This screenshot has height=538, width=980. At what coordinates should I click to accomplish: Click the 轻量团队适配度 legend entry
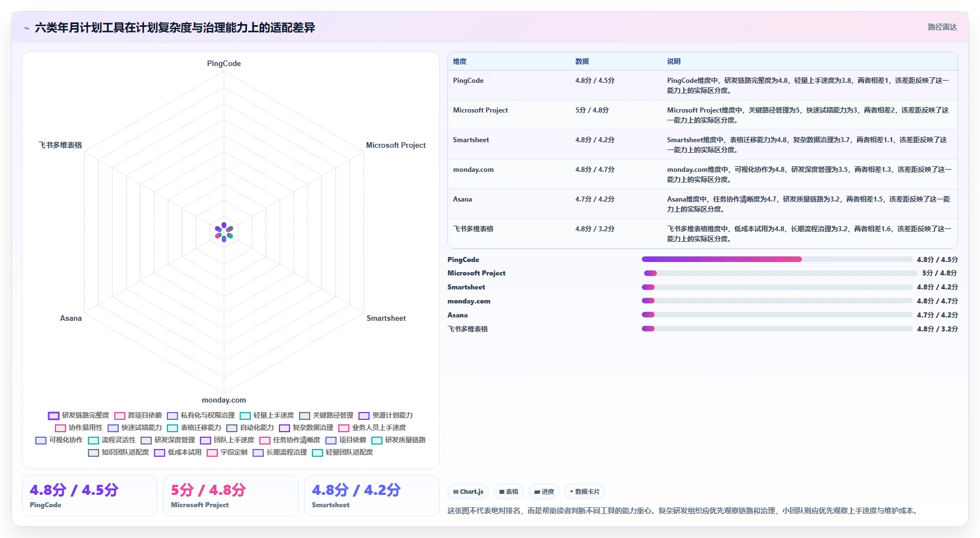click(342, 452)
